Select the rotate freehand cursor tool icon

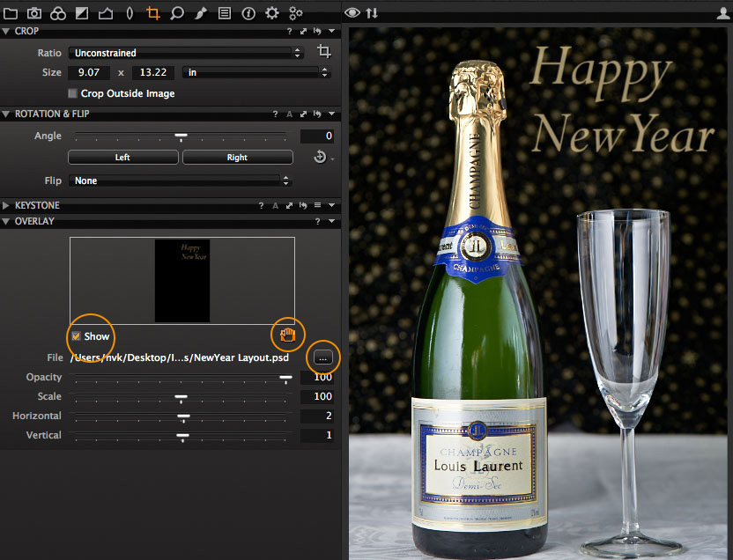point(320,157)
